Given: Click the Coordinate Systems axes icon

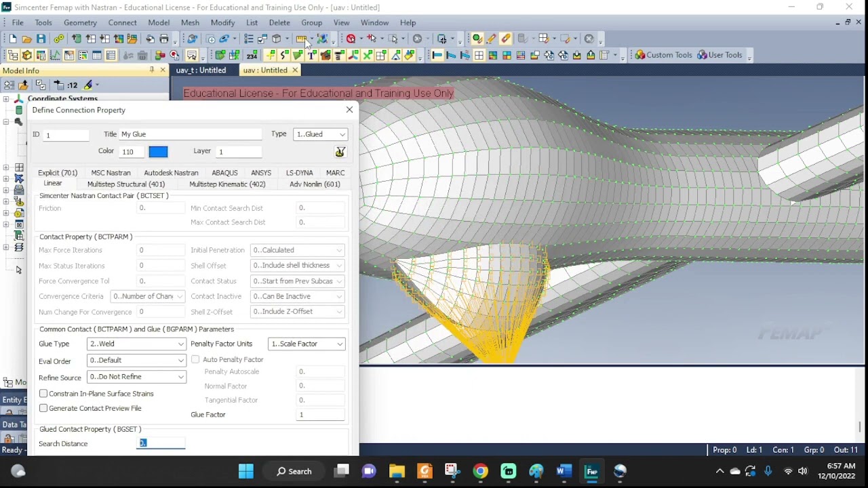Looking at the screenshot, I should point(18,99).
